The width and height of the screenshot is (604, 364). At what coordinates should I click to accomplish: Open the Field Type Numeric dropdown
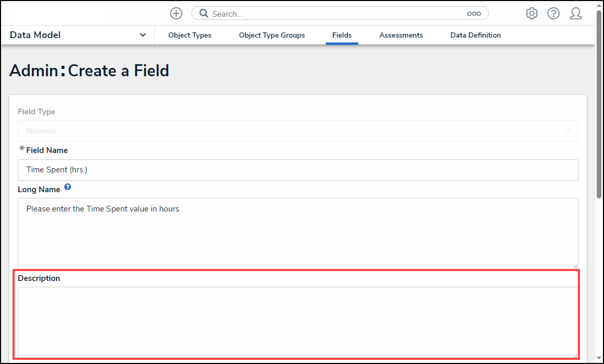point(298,131)
